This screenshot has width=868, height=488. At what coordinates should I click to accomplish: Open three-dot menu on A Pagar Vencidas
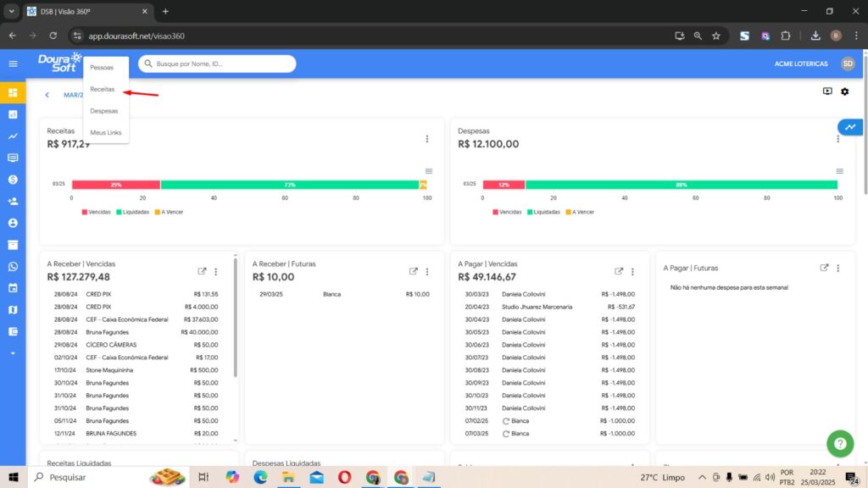(x=632, y=271)
